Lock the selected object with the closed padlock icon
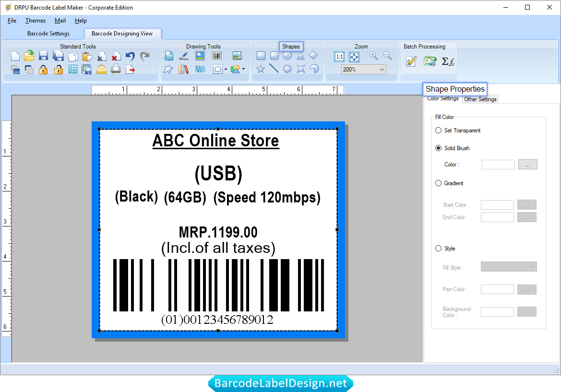561x392 pixels. tap(43, 70)
